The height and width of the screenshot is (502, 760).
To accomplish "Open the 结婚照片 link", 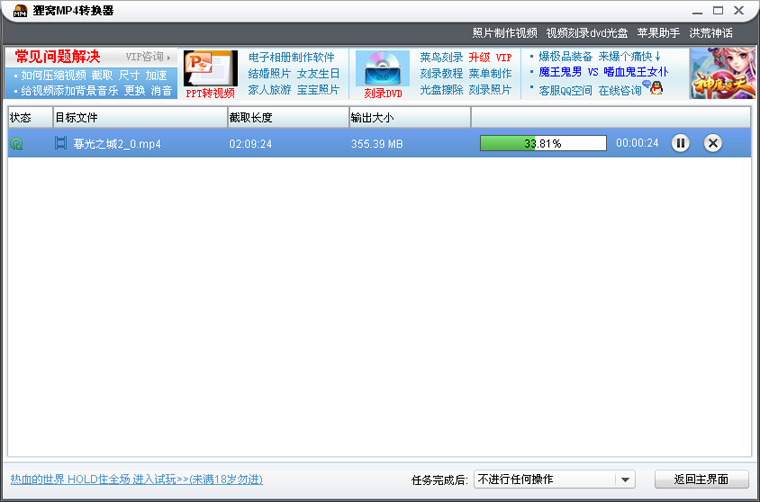I will click(x=269, y=74).
